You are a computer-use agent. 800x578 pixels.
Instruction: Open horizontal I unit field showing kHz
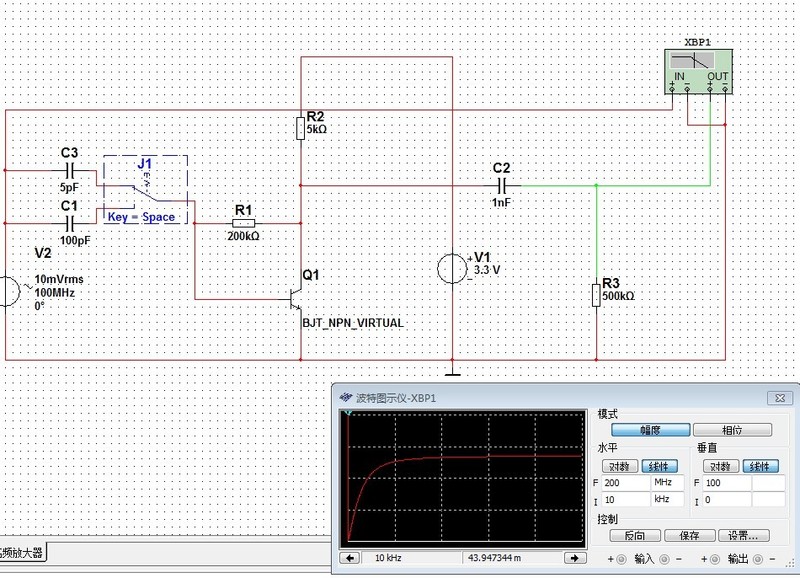(x=662, y=499)
